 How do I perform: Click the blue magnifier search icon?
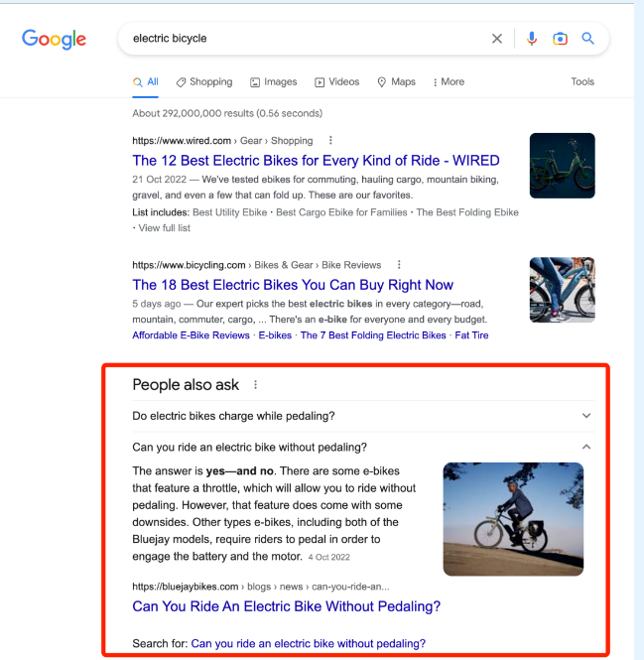[x=588, y=39]
